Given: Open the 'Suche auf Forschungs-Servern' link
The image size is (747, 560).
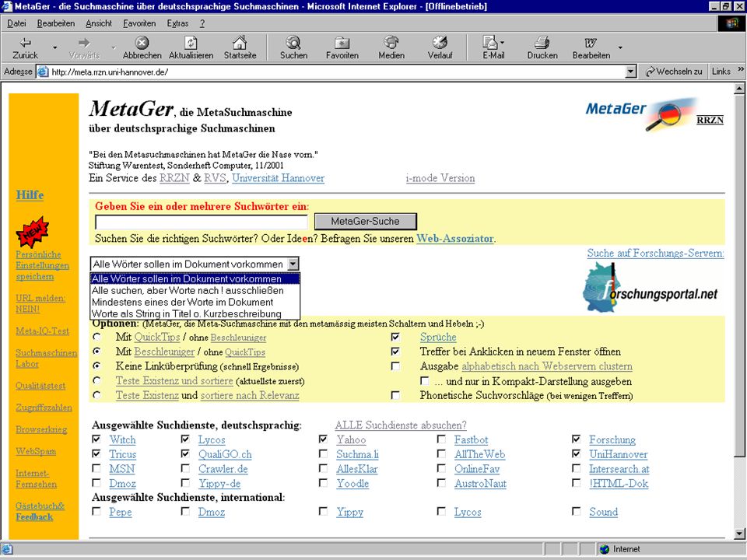Looking at the screenshot, I should click(655, 253).
